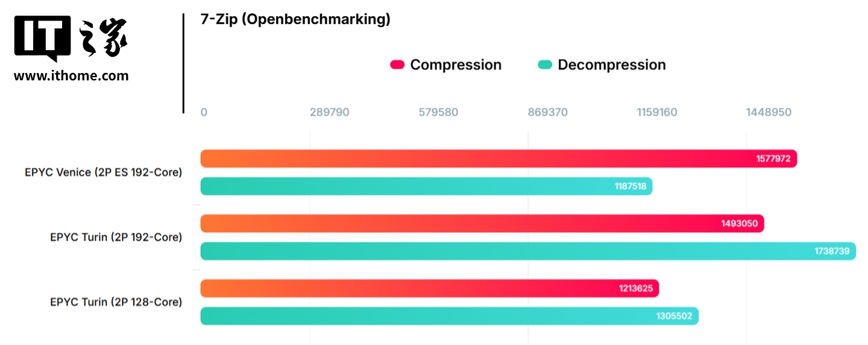Viewport: 868px width, 345px height.
Task: Click the 7-Zip (Openbenchmarking) chart title
Action: tap(295, 19)
